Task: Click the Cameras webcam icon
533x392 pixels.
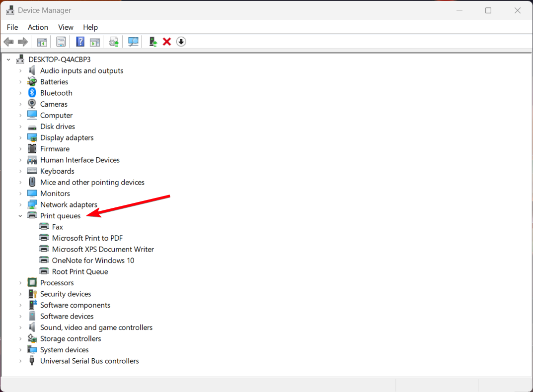Action: (32, 104)
